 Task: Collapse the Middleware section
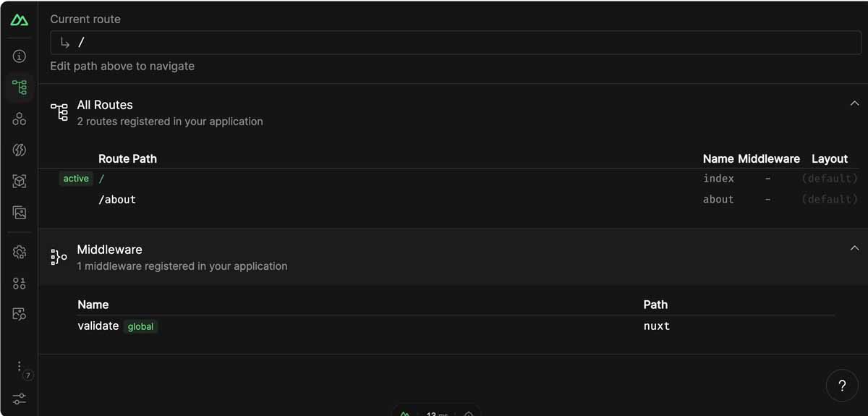coord(854,249)
